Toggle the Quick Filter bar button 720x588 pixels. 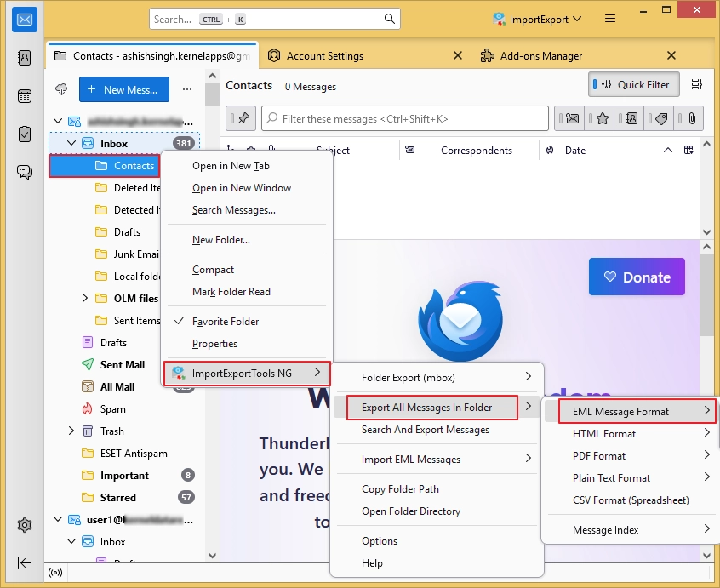(x=634, y=84)
